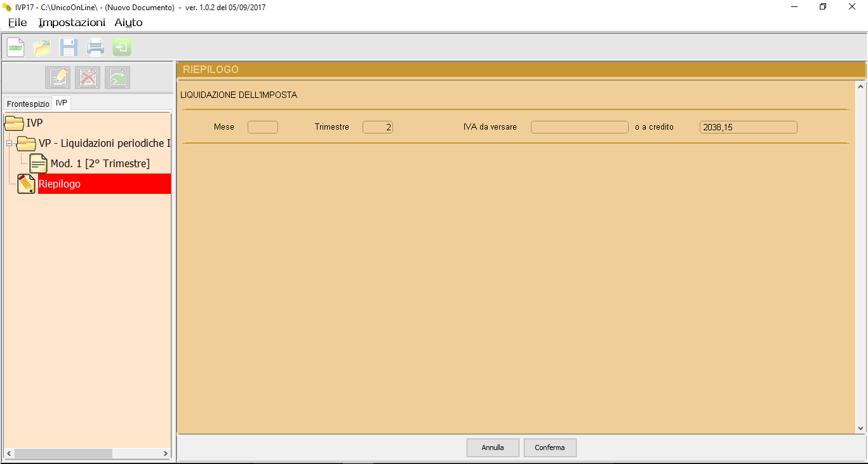Collapse the VP - Liquidazioni periodiche node
The image size is (868, 464).
(x=10, y=144)
